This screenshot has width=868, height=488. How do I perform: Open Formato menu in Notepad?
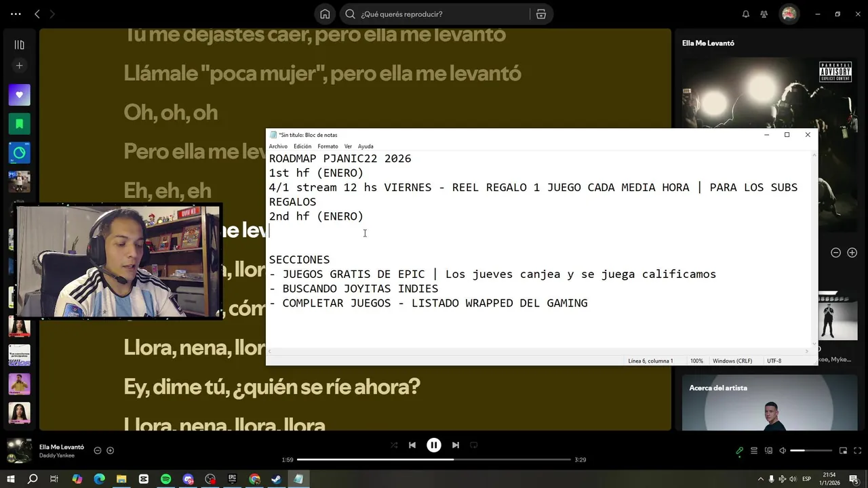click(x=328, y=146)
